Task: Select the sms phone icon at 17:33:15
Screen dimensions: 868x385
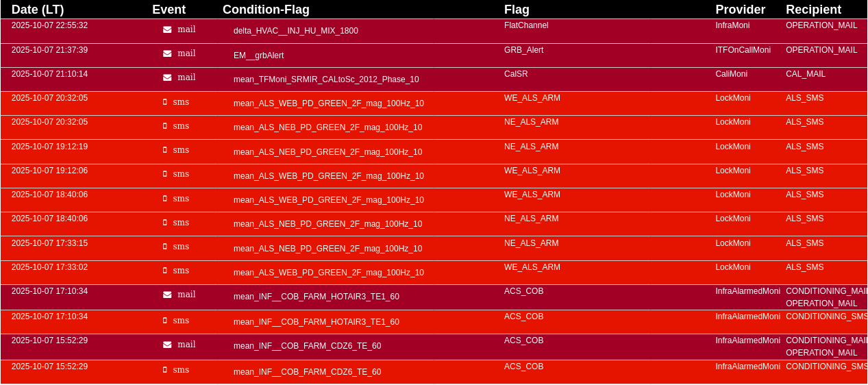Action: click(165, 247)
